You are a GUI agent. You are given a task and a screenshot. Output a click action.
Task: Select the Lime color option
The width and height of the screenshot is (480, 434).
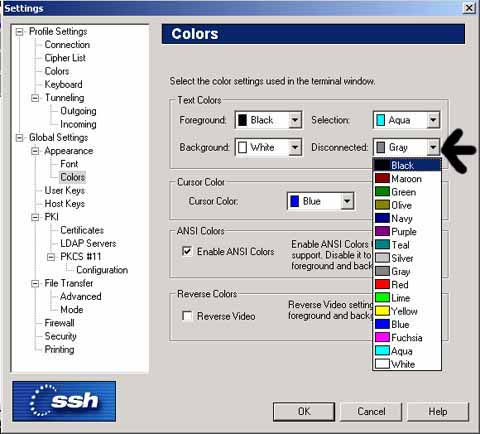pos(407,298)
